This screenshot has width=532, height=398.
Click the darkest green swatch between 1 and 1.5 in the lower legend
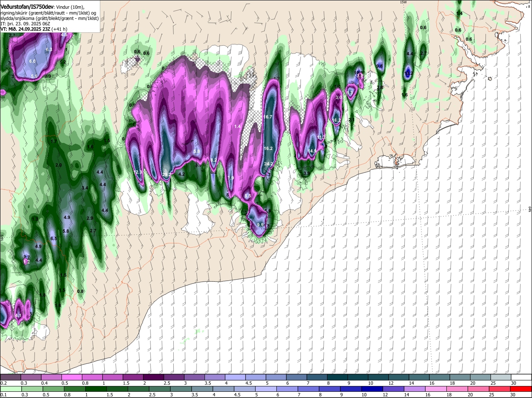[x=96, y=389]
